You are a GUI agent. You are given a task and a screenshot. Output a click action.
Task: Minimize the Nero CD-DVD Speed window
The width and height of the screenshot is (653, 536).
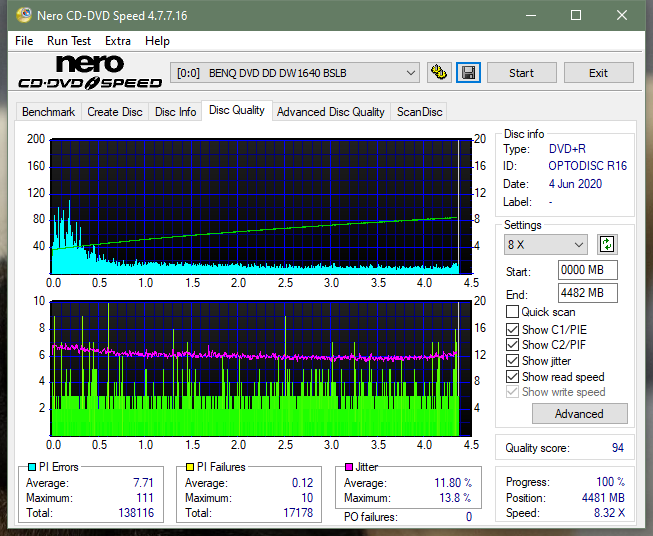[x=531, y=15]
